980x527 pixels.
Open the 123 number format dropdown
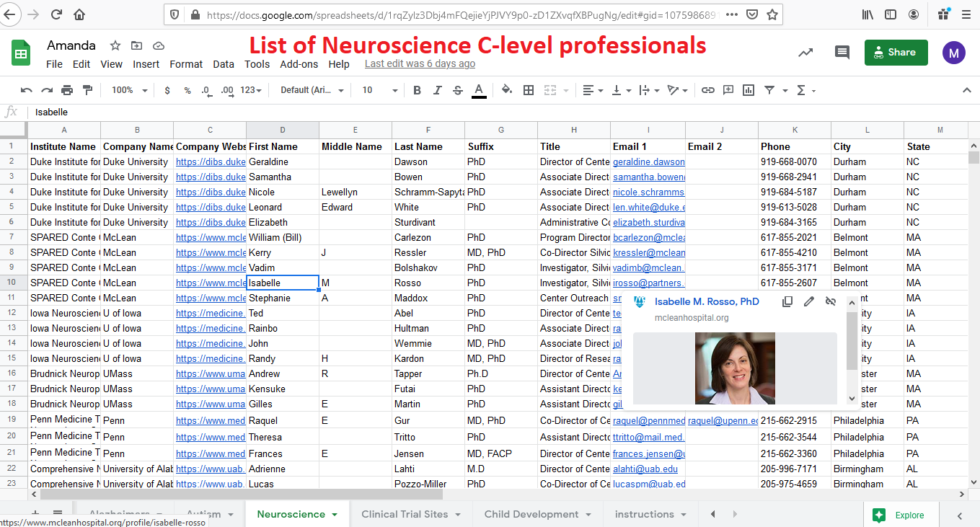click(251, 90)
